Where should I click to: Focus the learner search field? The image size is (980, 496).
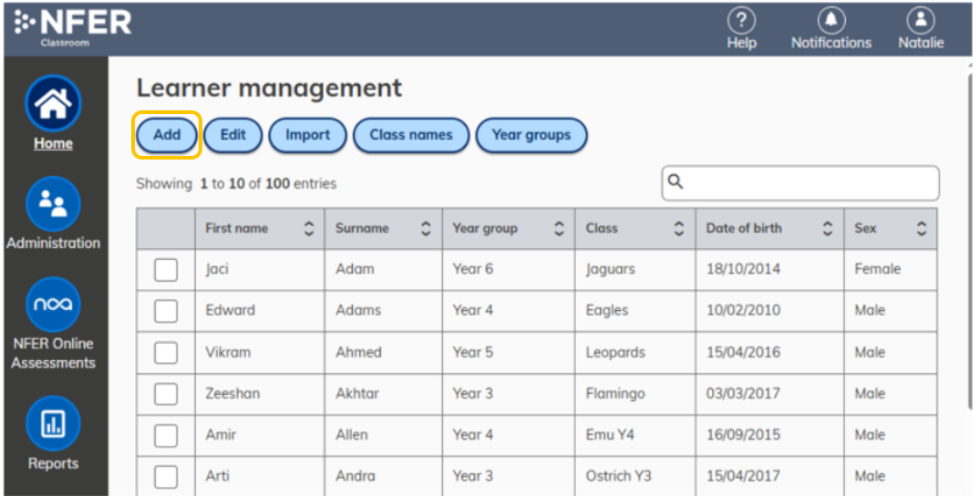(800, 182)
